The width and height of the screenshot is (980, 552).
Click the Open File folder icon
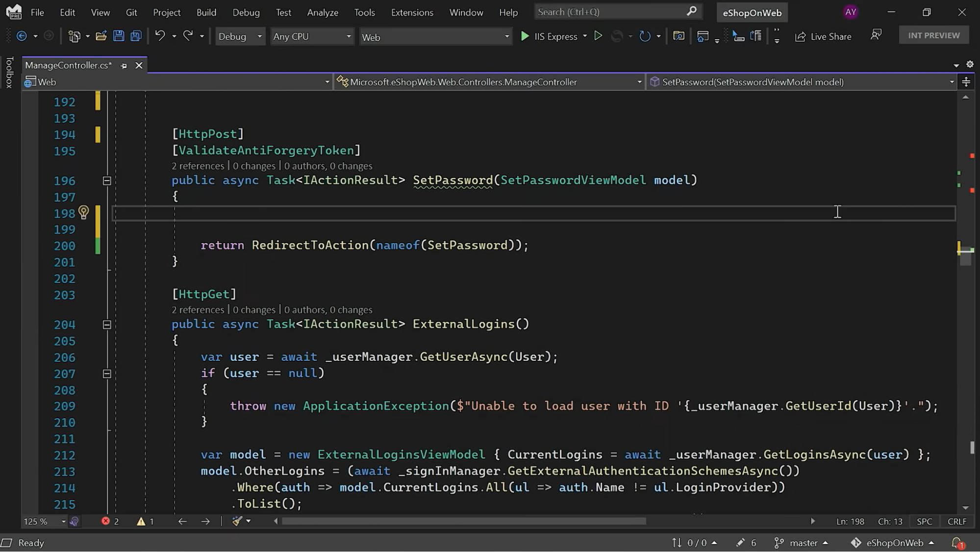click(101, 36)
